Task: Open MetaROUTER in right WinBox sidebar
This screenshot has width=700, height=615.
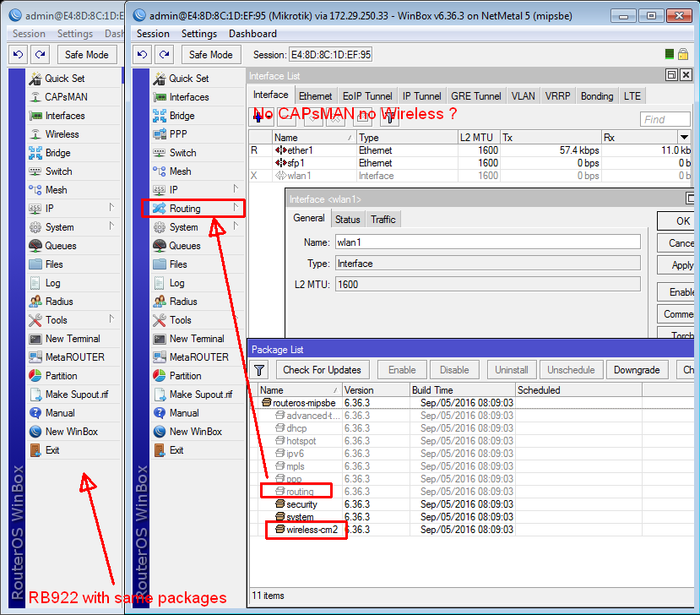Action: [x=198, y=357]
